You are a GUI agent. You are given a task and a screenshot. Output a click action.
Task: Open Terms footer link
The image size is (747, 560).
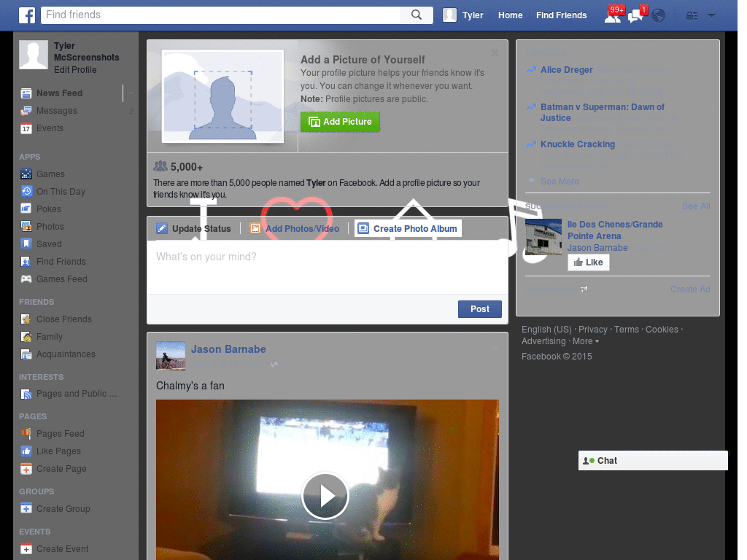(x=627, y=330)
